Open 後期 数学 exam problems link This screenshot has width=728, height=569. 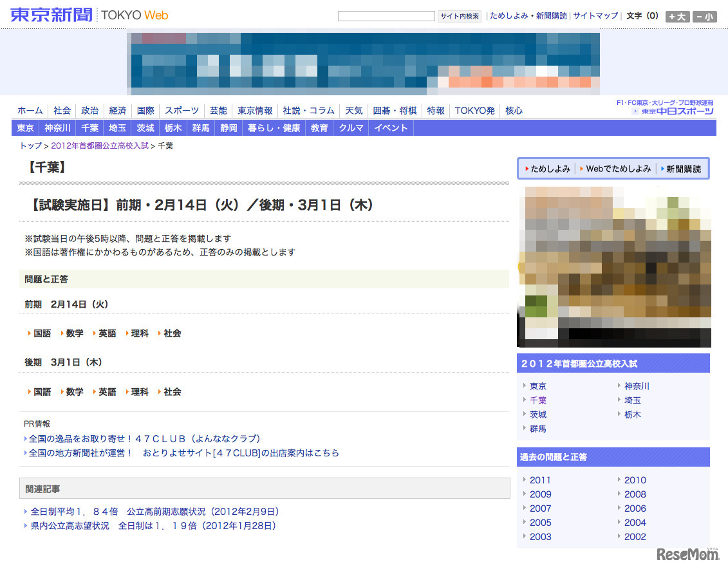click(75, 392)
